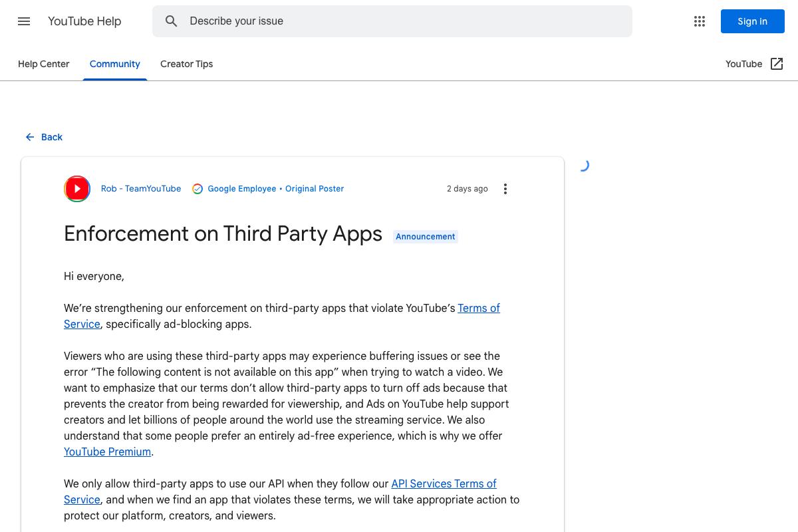Open Rob - TeamYouTube avatar
This screenshot has width=798, height=532.
pyautogui.click(x=77, y=189)
